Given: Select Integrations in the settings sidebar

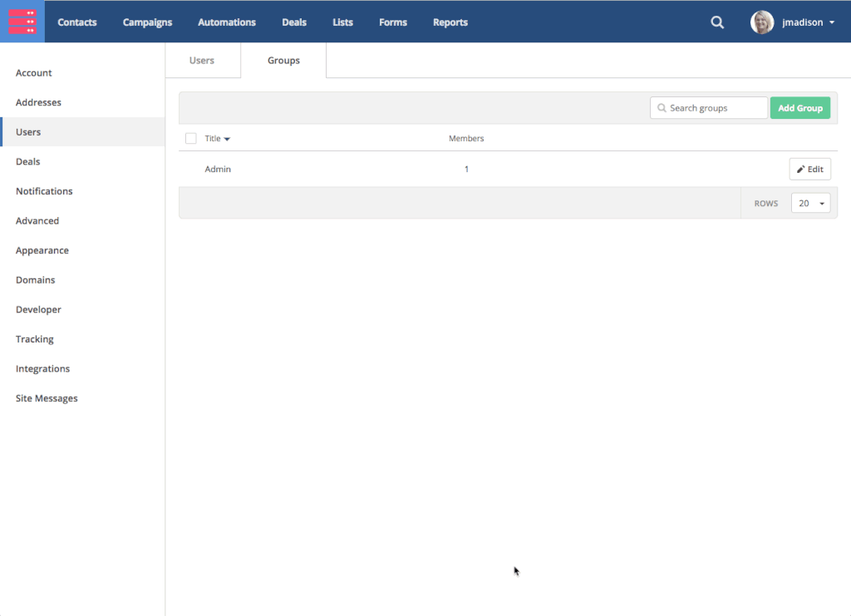Looking at the screenshot, I should pyautogui.click(x=42, y=369).
